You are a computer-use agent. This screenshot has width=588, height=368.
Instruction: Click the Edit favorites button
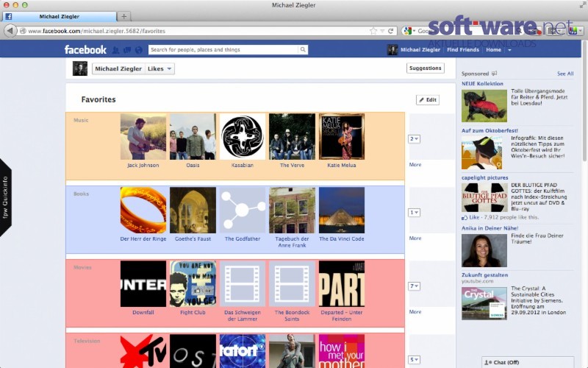(428, 100)
